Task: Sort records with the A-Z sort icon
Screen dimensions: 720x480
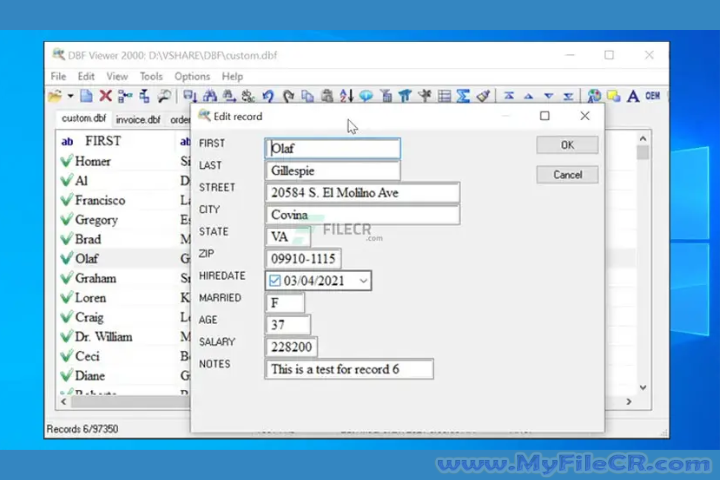Action: coord(346,96)
